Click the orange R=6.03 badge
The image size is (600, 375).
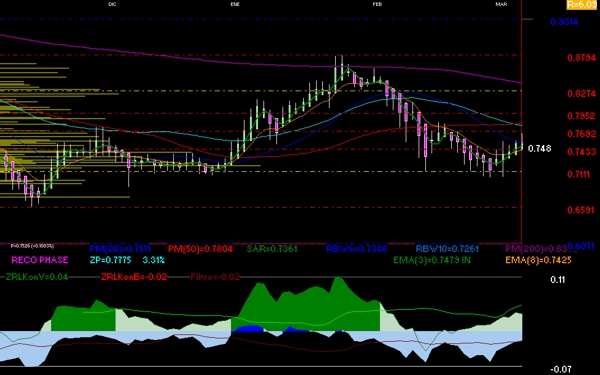coord(581,5)
